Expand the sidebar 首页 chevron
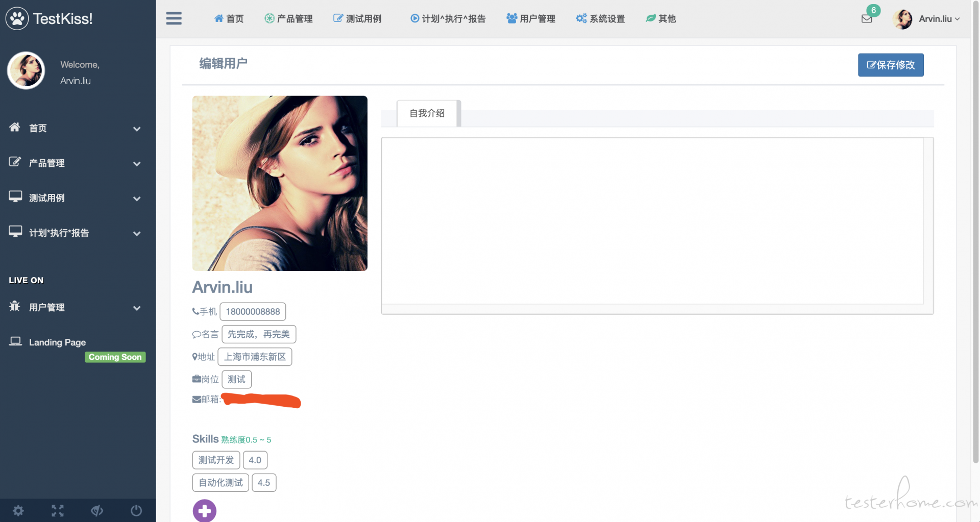 point(137,129)
